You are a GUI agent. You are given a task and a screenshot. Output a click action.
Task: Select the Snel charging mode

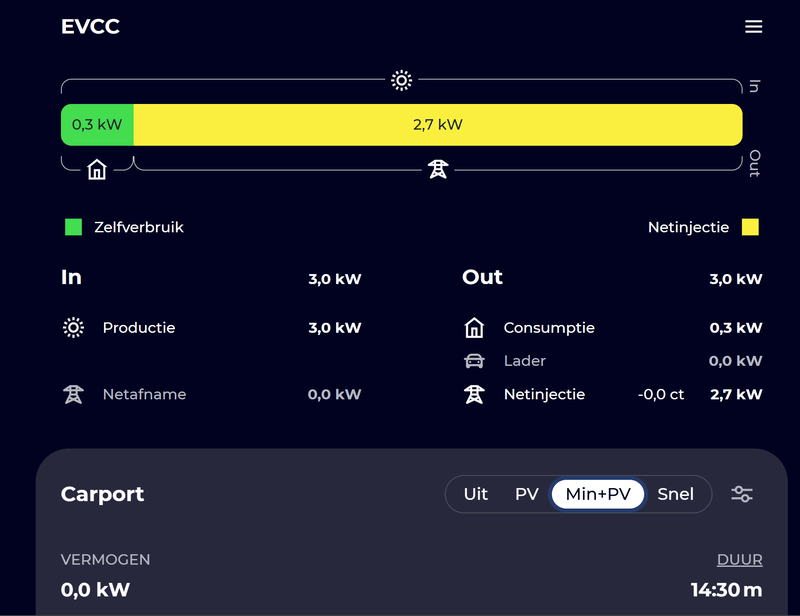[x=675, y=494]
